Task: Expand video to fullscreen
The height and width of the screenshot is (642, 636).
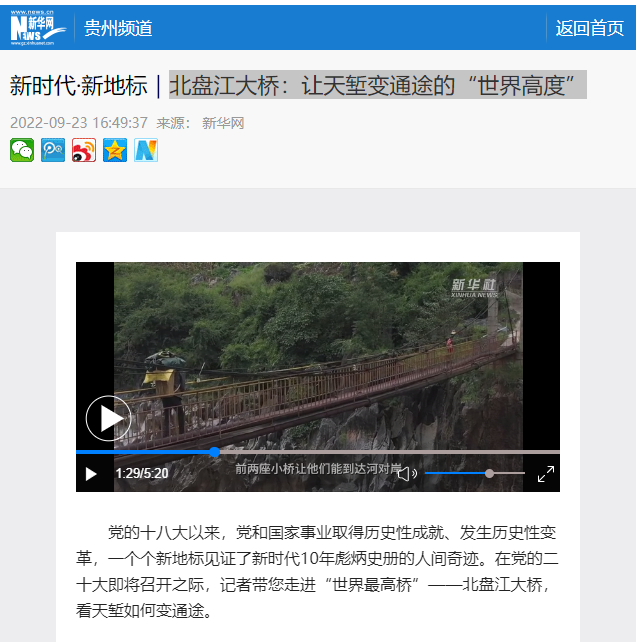Action: [x=546, y=474]
